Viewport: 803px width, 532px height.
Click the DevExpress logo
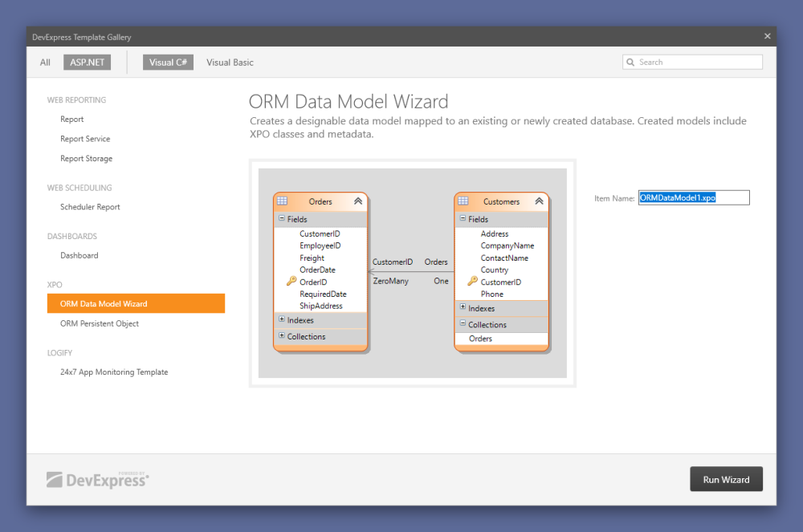[96, 479]
